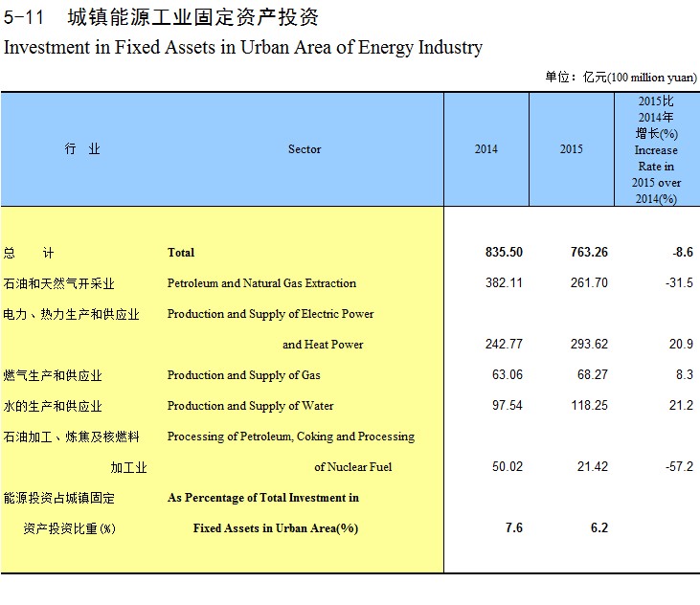Select the 2014 column header
Image resolution: width=700 pixels, height=605 pixels.
485,149
